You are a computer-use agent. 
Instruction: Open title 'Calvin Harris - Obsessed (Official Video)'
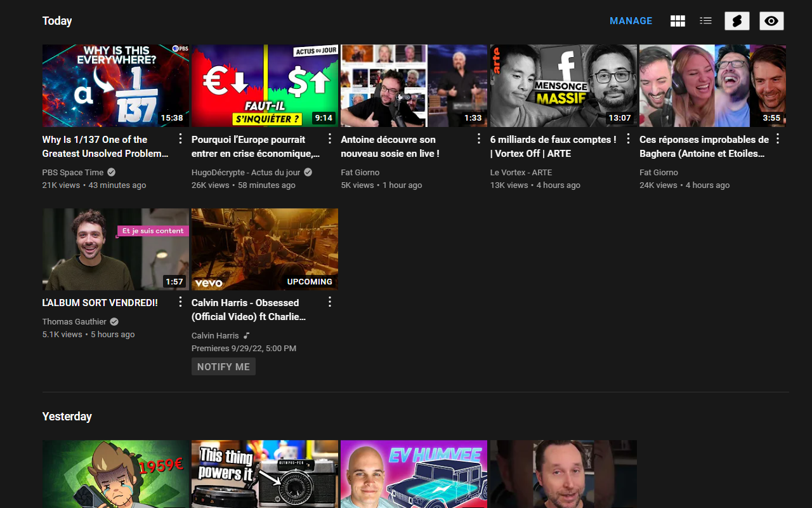(x=249, y=310)
